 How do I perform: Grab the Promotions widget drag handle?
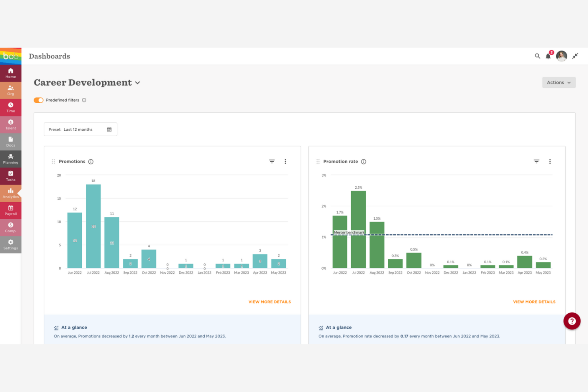[x=53, y=162]
